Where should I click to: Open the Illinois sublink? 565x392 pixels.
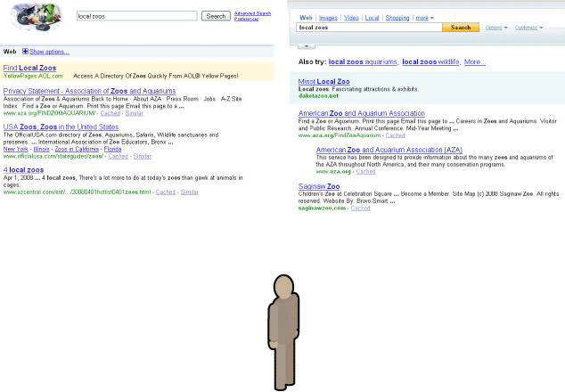click(x=41, y=149)
